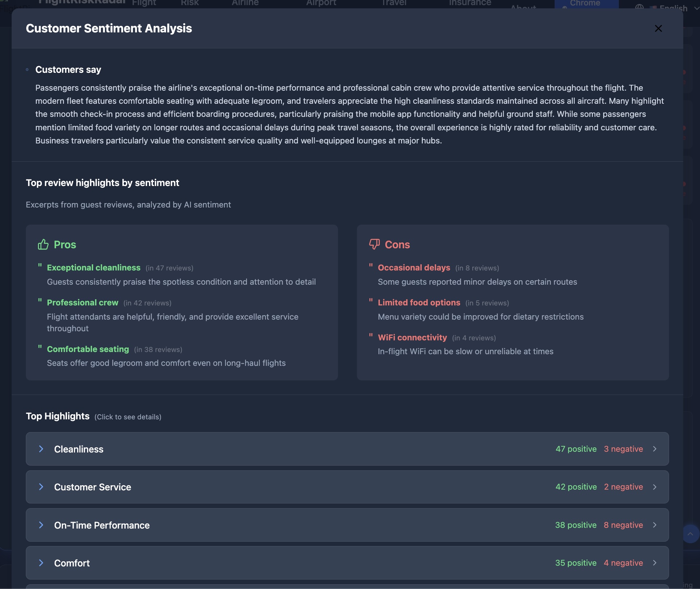Expand the Comfort row left chevron
The width and height of the screenshot is (700, 589).
click(41, 563)
